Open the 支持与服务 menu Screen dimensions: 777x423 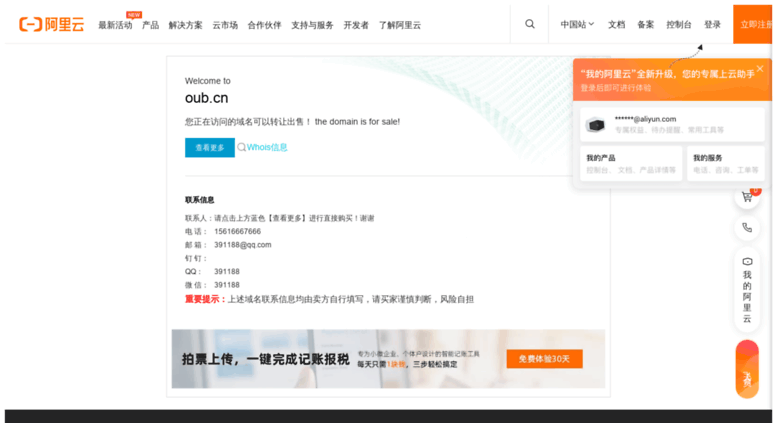tap(312, 25)
